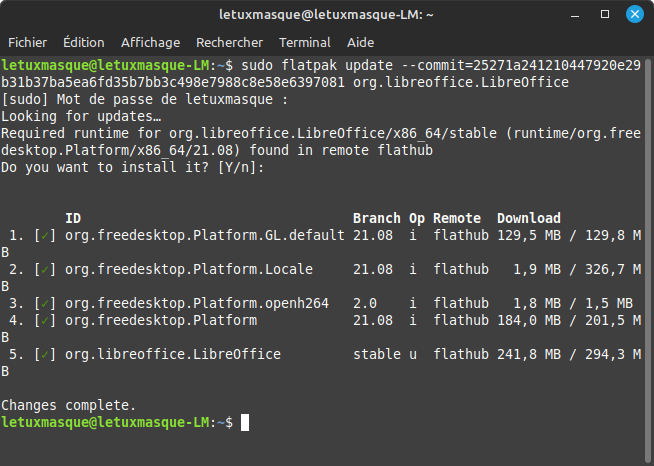Minimize the terminal window
The height and width of the screenshot is (466, 654).
(575, 15)
